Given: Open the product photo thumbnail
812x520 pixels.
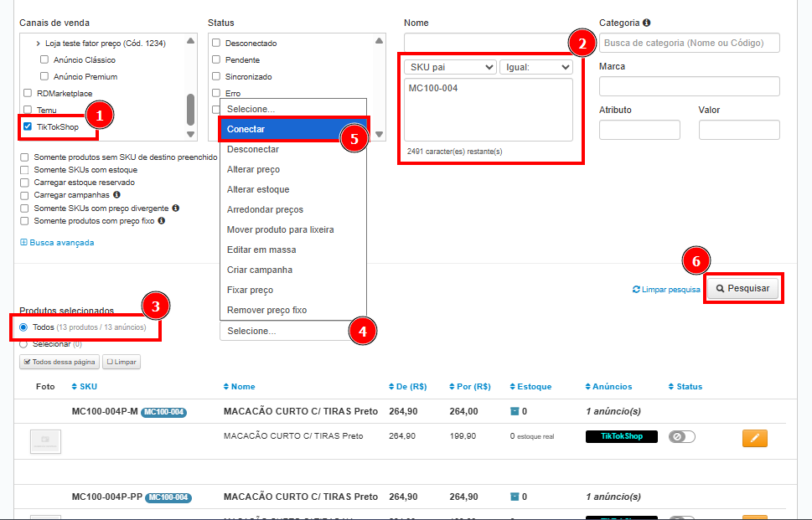Looking at the screenshot, I should coord(45,440).
